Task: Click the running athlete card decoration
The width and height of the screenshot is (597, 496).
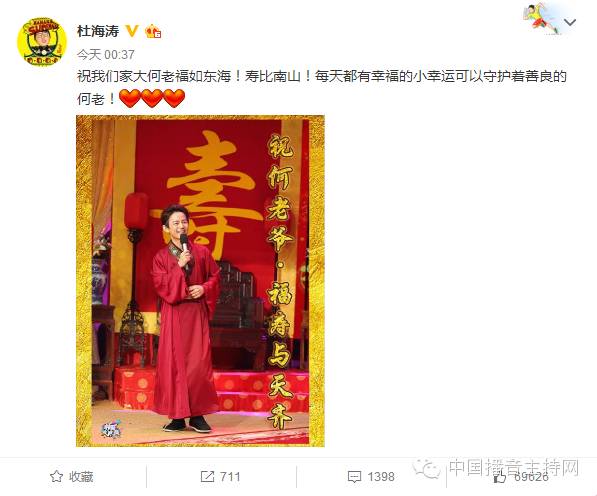Action: (x=541, y=18)
